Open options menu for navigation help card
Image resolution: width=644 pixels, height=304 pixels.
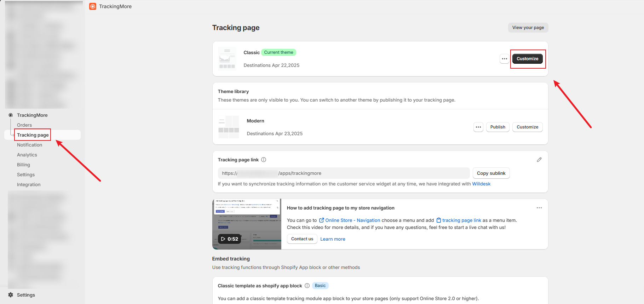coord(539,208)
